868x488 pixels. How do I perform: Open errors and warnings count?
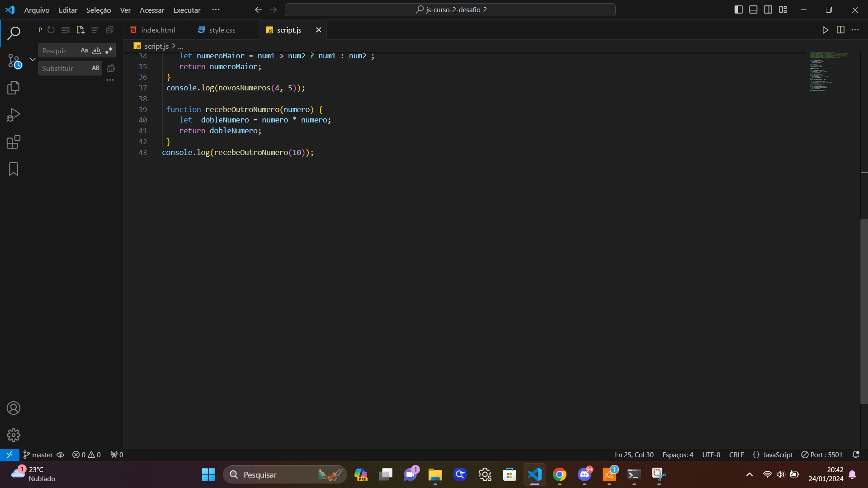pos(86,455)
